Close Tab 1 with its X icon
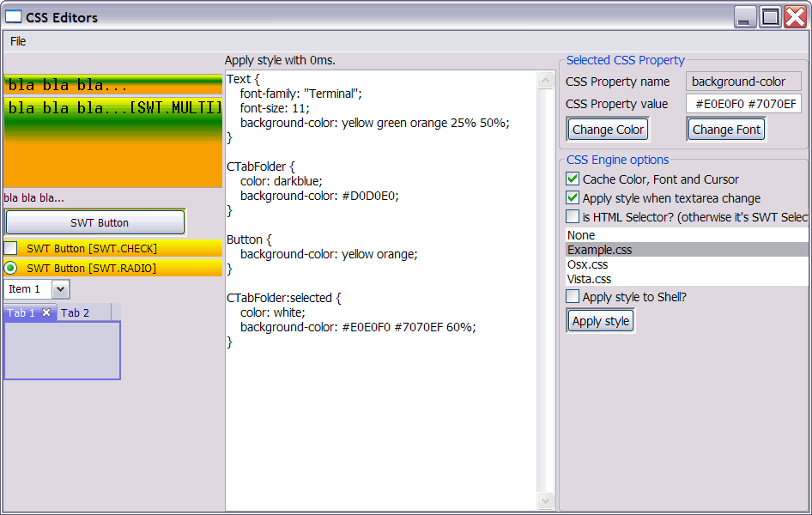Screen dimensions: 812x515 (x=46, y=312)
